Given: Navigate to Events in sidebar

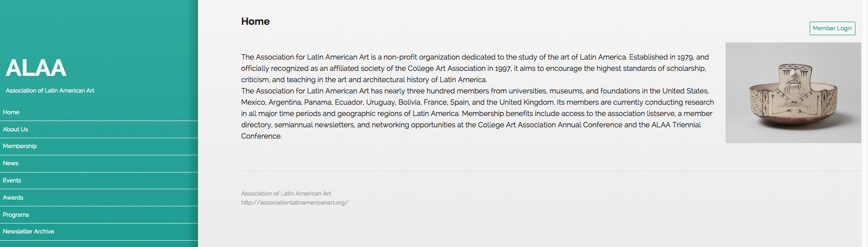Looking at the screenshot, I should [99, 181].
